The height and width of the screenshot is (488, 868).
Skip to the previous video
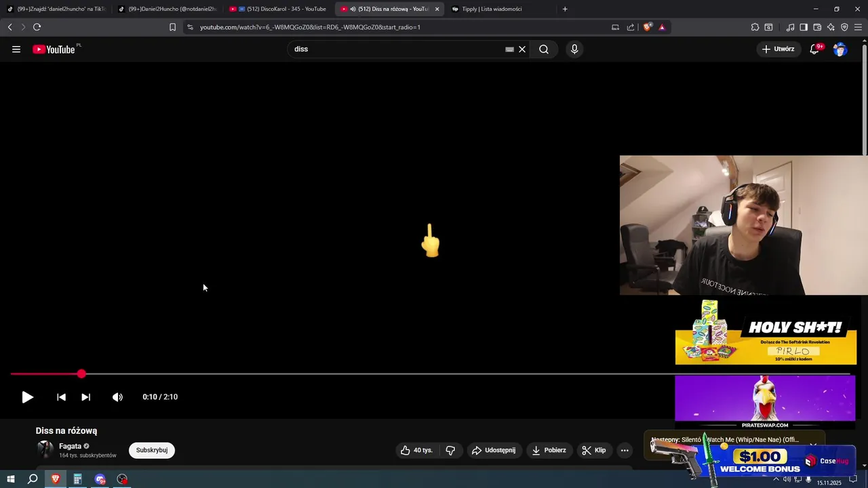click(x=61, y=397)
